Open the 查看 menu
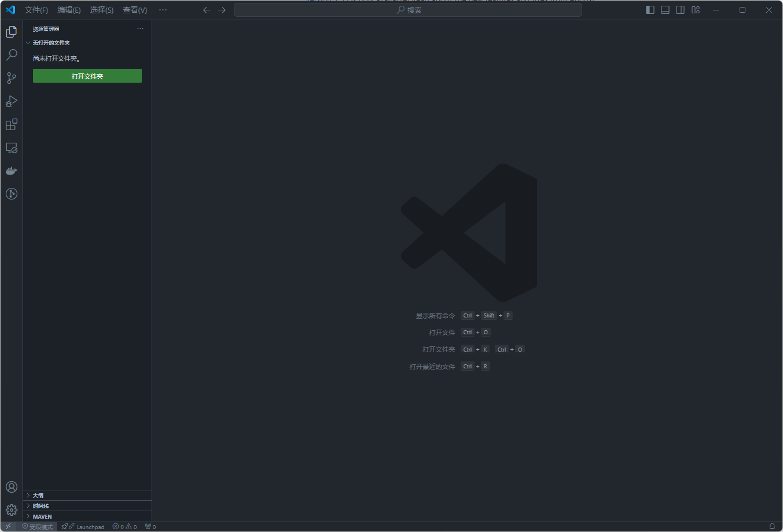 135,10
